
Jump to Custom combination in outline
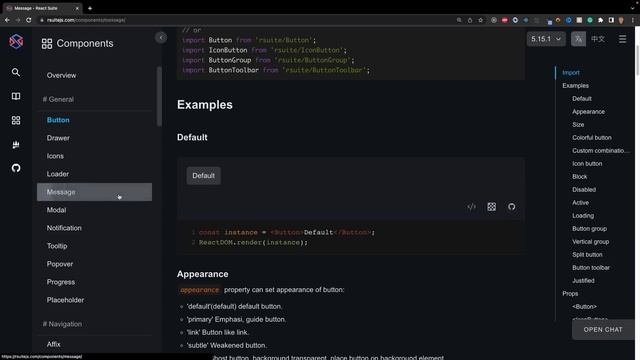click(601, 151)
